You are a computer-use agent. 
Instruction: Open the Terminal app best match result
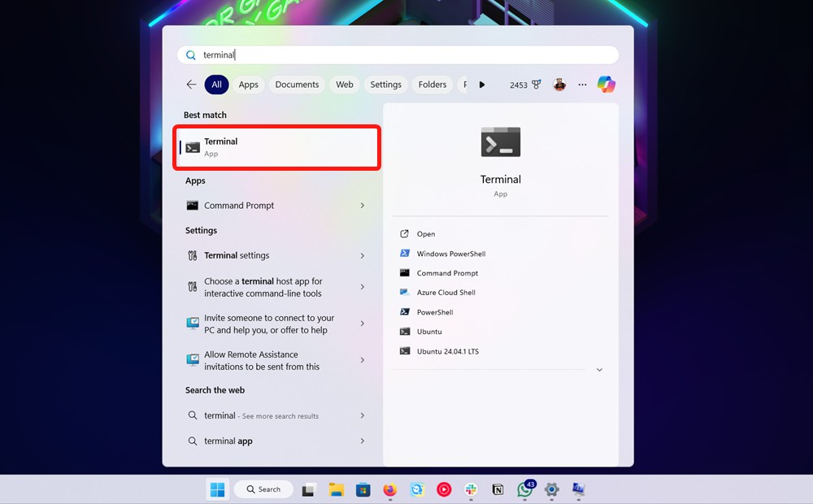tap(277, 147)
